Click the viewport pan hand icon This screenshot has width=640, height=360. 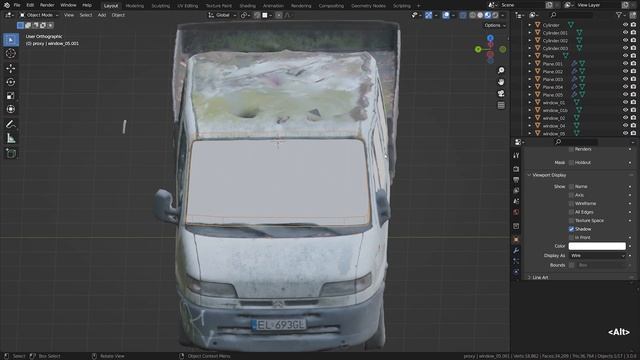pos(501,82)
